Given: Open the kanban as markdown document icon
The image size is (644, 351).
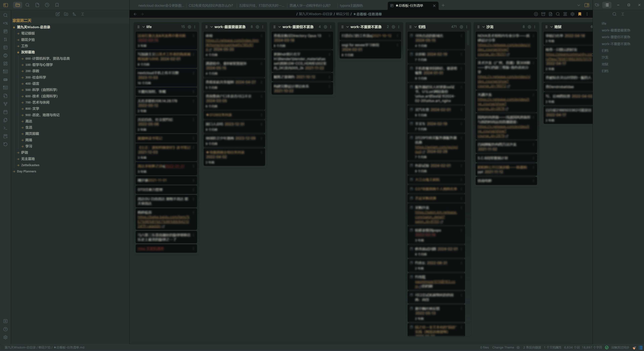Looking at the screenshot, I should click(x=550, y=14).
